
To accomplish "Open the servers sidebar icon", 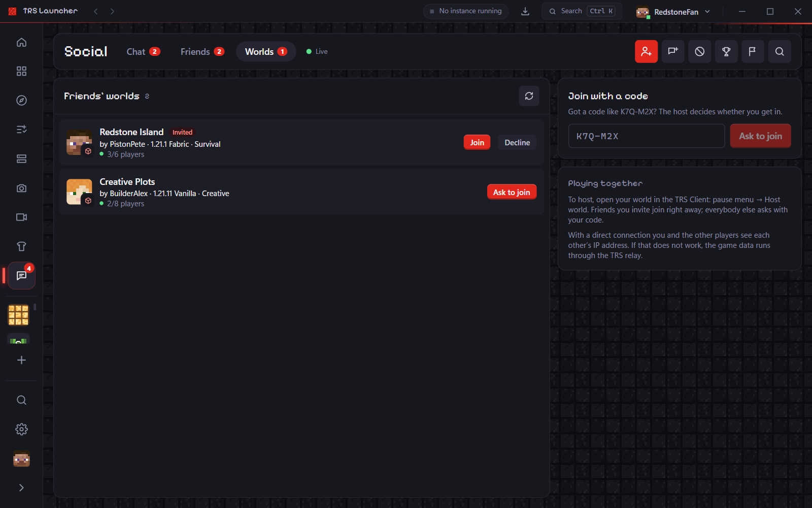I will click(x=21, y=159).
